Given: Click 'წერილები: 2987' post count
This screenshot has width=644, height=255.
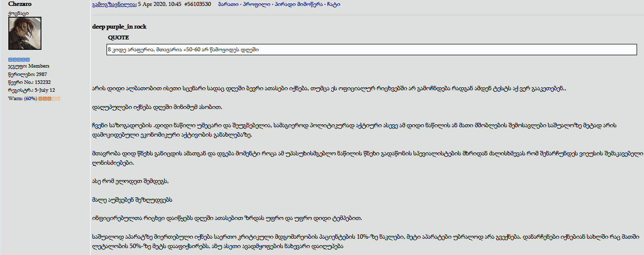Looking at the screenshot, I should tap(28, 74).
